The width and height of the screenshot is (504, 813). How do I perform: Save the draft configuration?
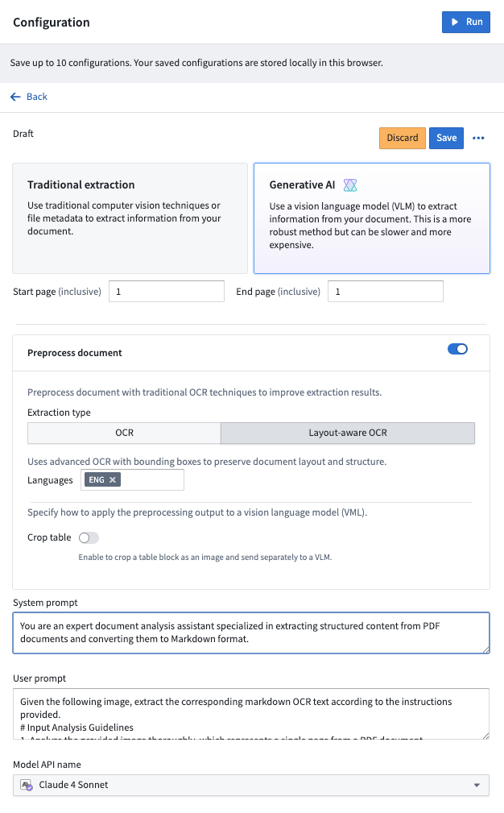point(446,138)
